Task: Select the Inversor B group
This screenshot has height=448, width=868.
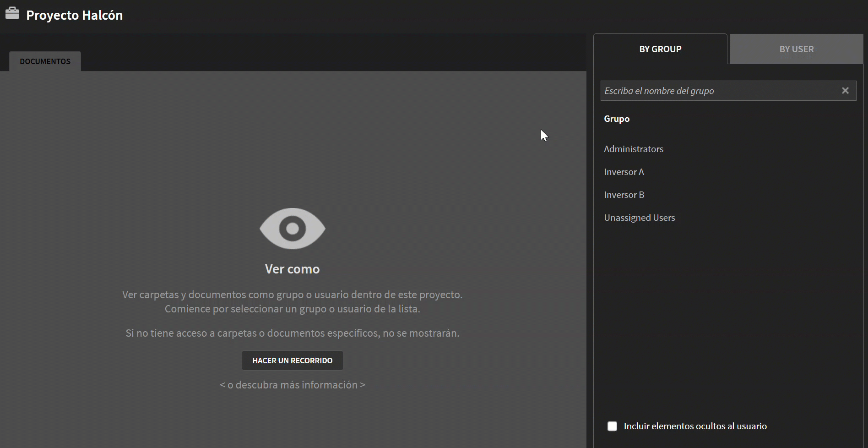Action: [624, 195]
